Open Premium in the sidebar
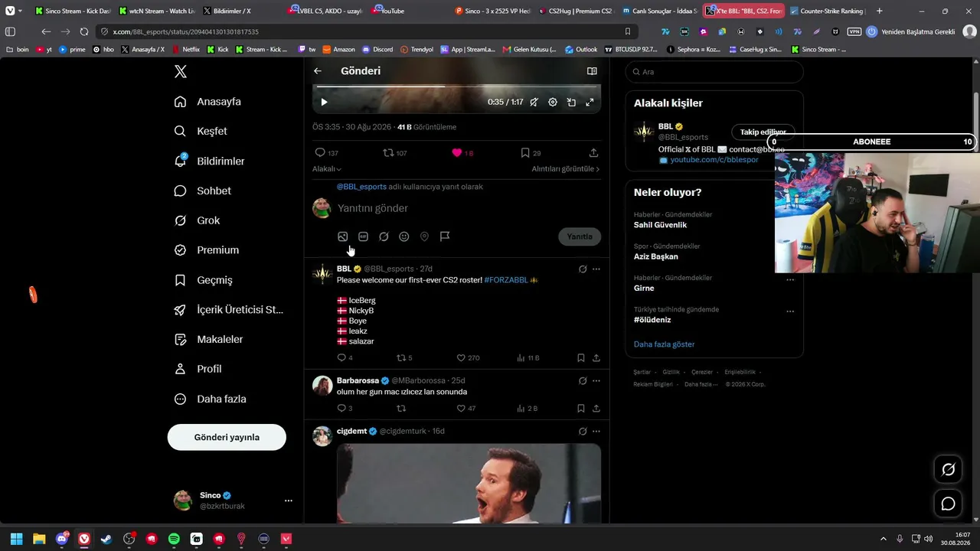 (206, 250)
